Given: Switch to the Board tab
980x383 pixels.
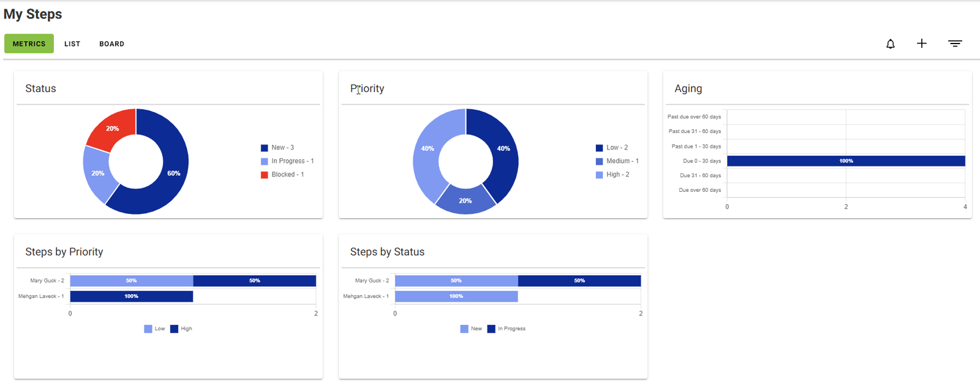Looking at the screenshot, I should pyautogui.click(x=111, y=44).
